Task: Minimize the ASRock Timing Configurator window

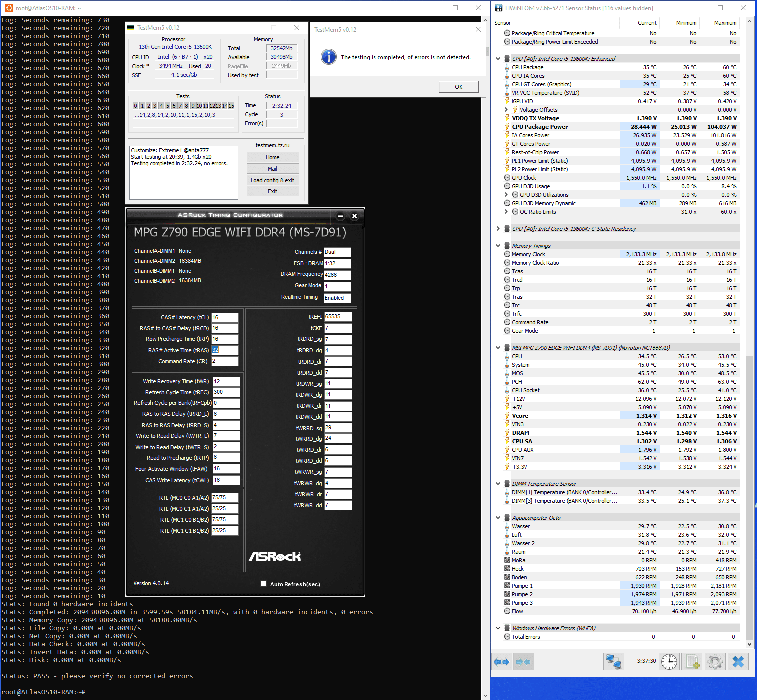Action: (340, 216)
